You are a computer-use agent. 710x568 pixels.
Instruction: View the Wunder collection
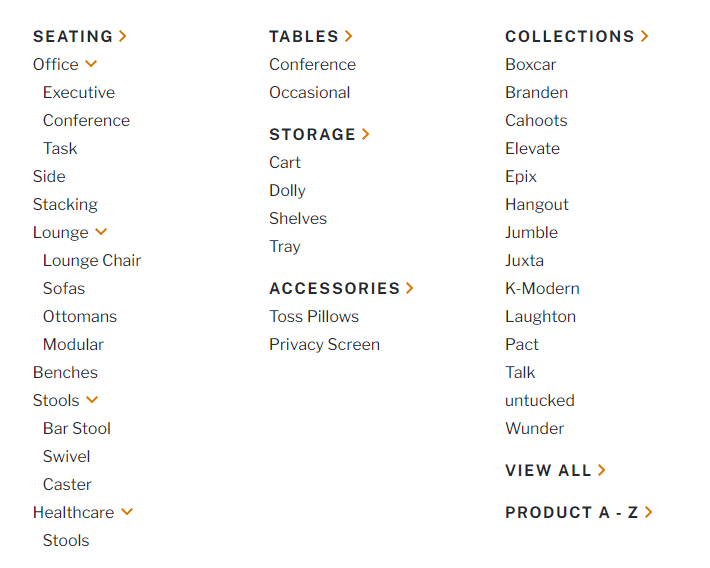(x=535, y=428)
